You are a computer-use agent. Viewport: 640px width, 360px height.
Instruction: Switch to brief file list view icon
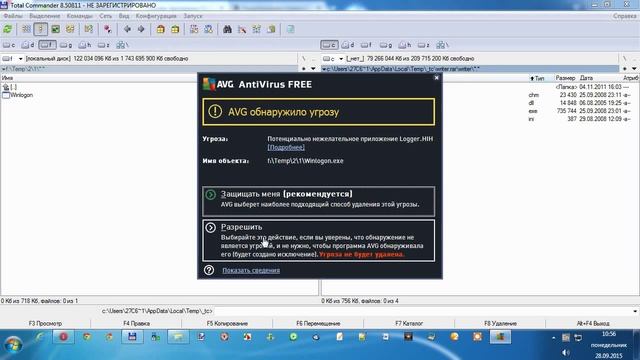tap(26, 29)
